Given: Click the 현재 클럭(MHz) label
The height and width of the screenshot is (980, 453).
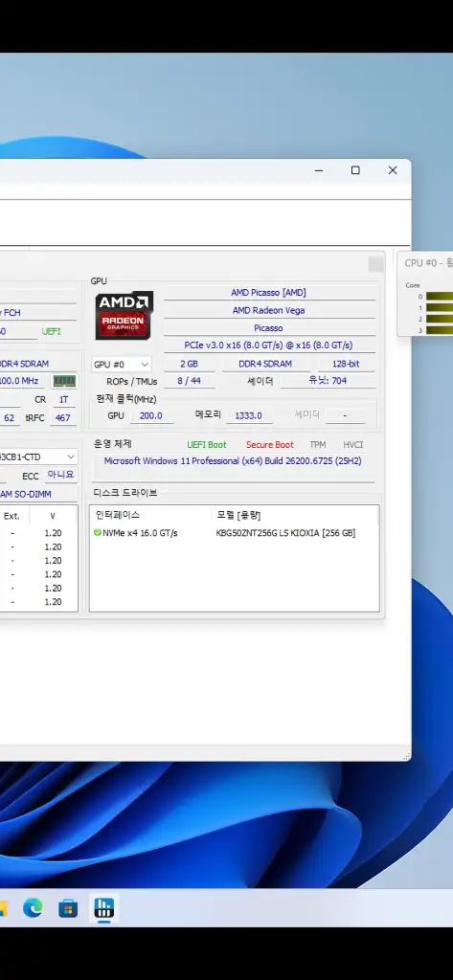Looking at the screenshot, I should (125, 399).
